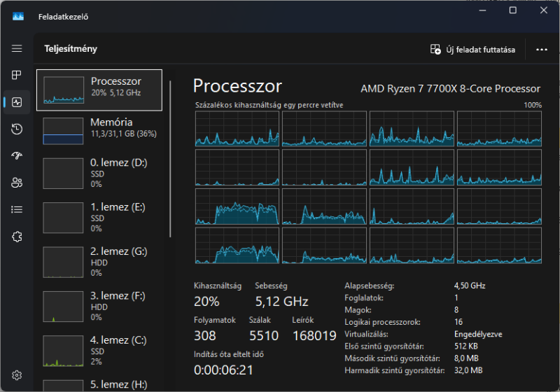Select the Memória performance item

click(x=99, y=131)
